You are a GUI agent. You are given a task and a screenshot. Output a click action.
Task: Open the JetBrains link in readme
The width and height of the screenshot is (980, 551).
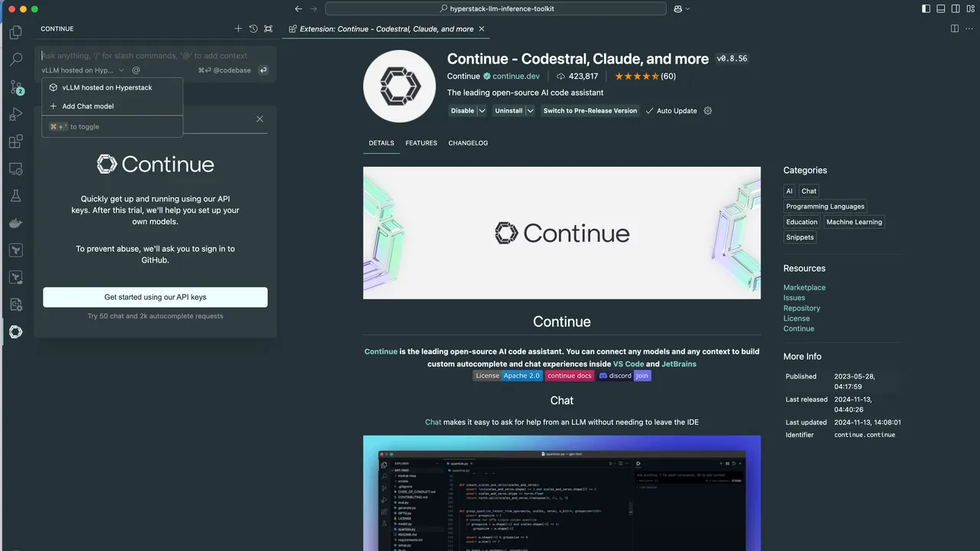pos(679,364)
